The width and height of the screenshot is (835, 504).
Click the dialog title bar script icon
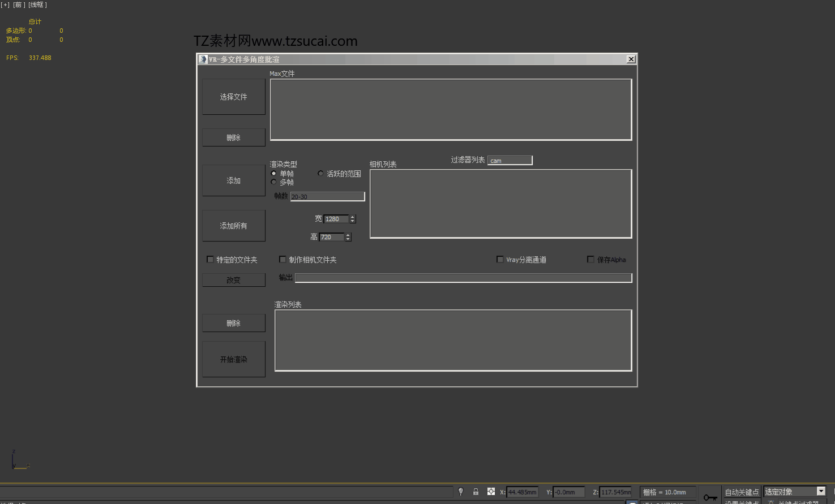203,59
